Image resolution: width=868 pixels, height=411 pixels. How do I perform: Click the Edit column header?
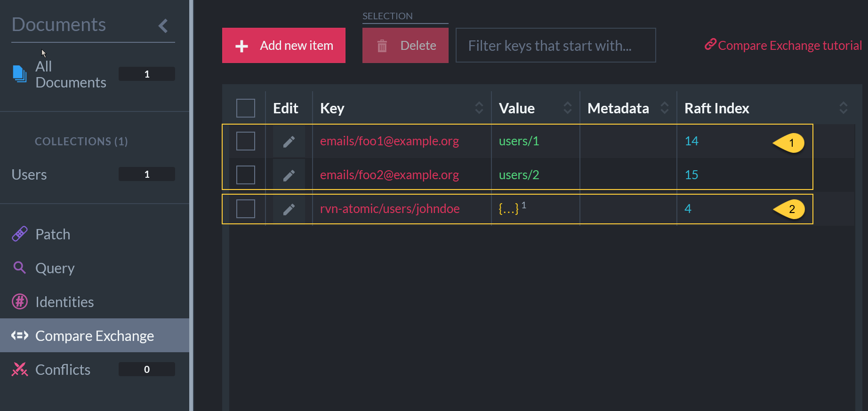coord(286,108)
